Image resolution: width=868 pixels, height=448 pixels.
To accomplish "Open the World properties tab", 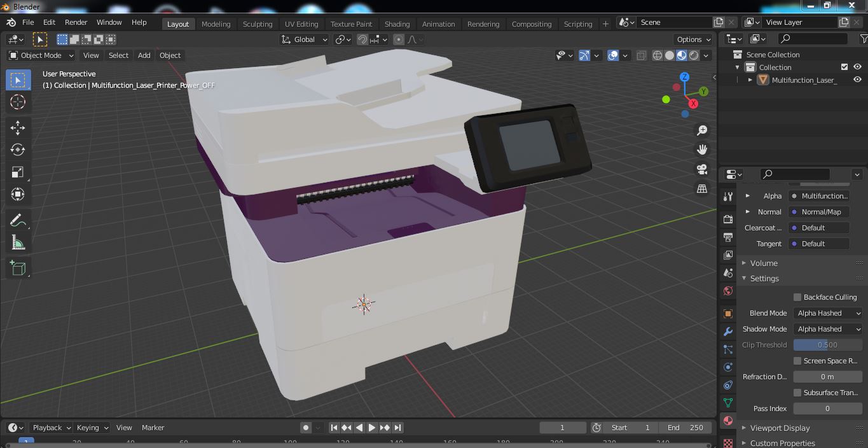I will point(728,291).
